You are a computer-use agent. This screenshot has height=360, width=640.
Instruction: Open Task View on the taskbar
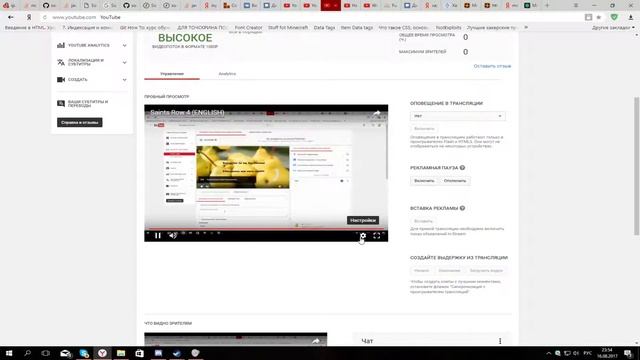[45, 353]
